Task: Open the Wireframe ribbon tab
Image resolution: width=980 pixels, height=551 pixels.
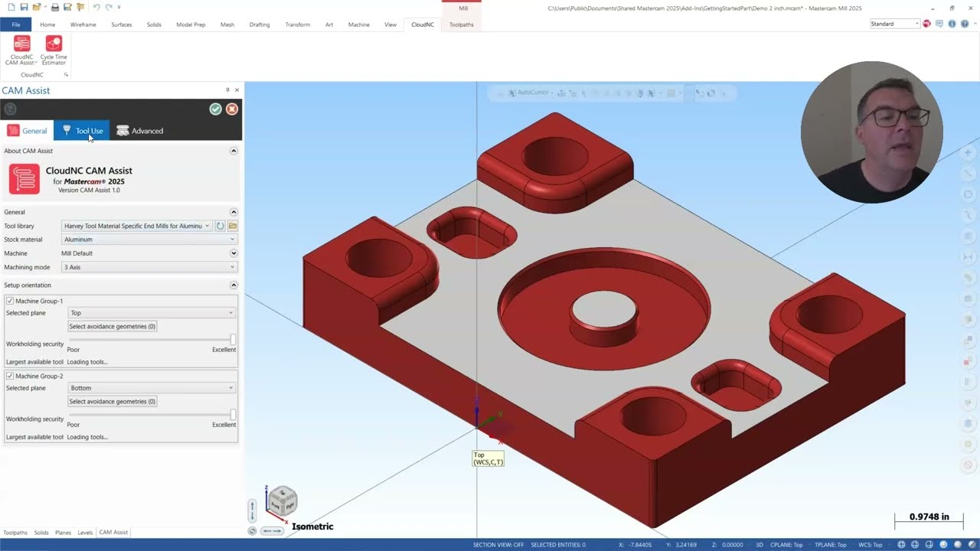Action: (83, 24)
